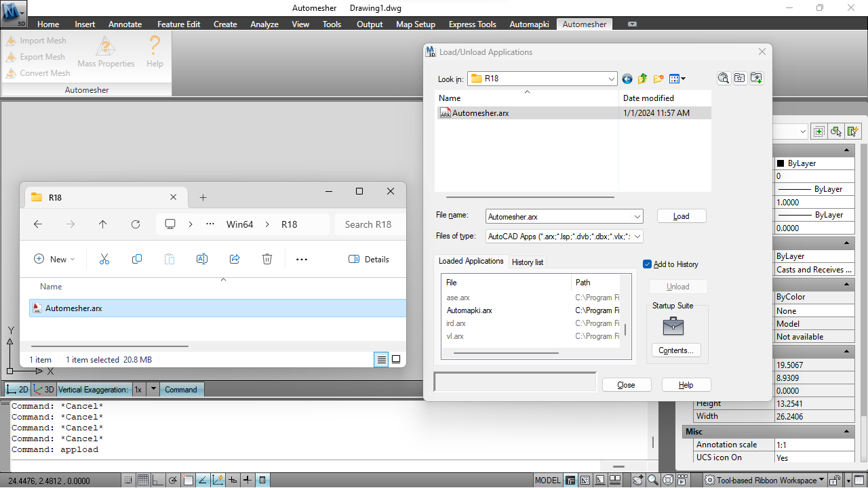Open Tool-based Ribbon Workspace switcher
Screen dimensions: 868x488
764,481
